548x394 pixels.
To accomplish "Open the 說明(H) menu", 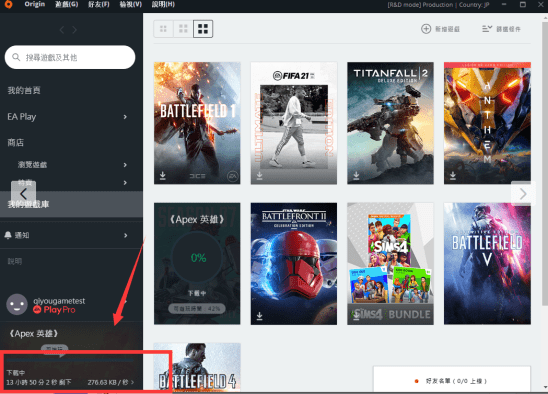I will click(x=163, y=4).
